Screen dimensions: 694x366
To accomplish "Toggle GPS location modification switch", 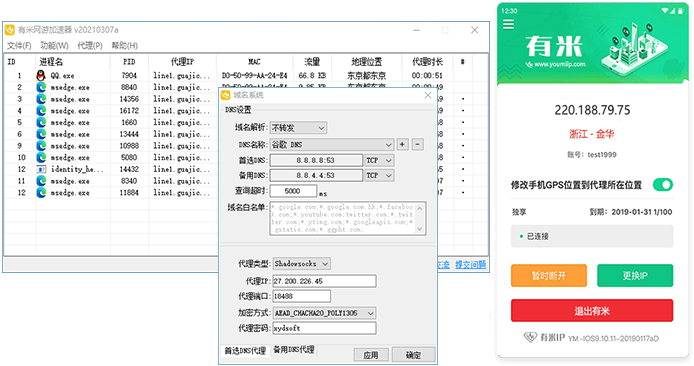I will pos(663,185).
